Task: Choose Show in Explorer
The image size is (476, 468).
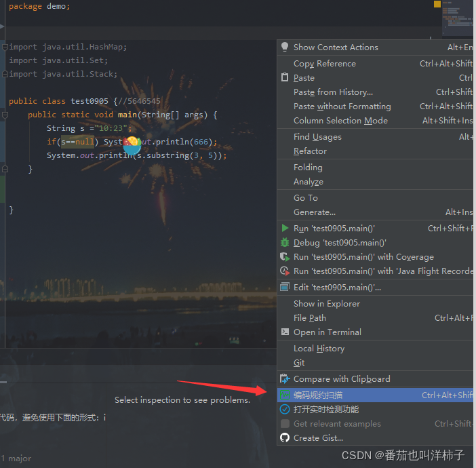Action: [375, 304]
